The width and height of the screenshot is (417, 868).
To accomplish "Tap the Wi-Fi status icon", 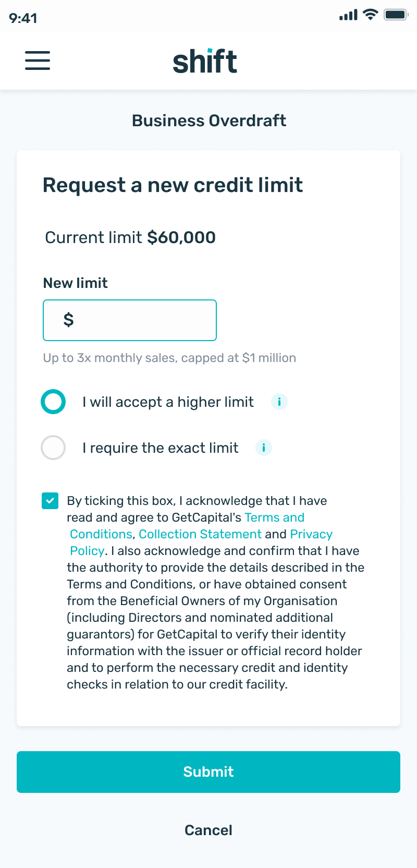I will [x=370, y=15].
